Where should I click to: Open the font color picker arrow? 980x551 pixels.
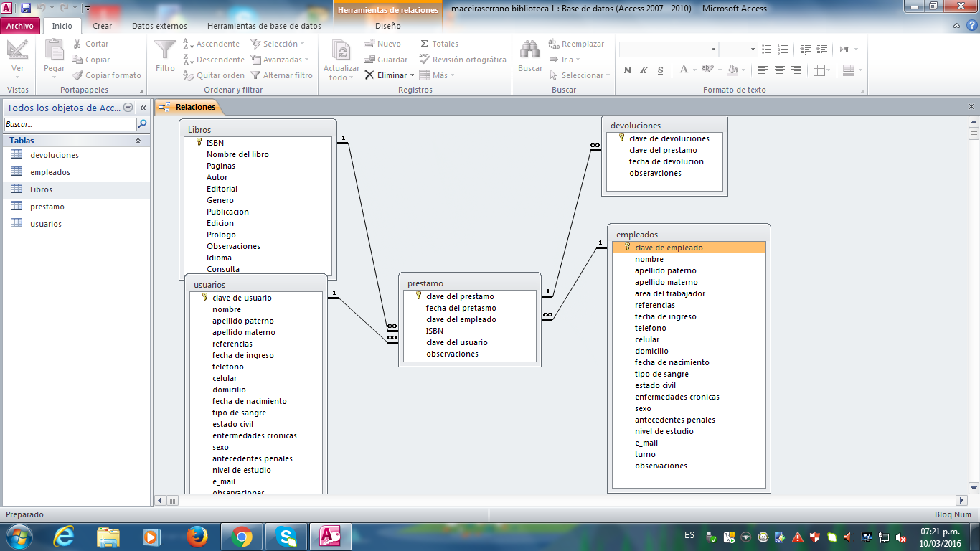tap(695, 70)
